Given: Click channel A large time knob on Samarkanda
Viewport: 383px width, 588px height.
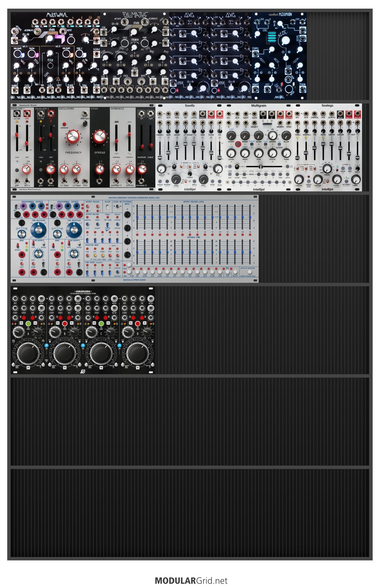Looking at the screenshot, I should pos(28,353).
